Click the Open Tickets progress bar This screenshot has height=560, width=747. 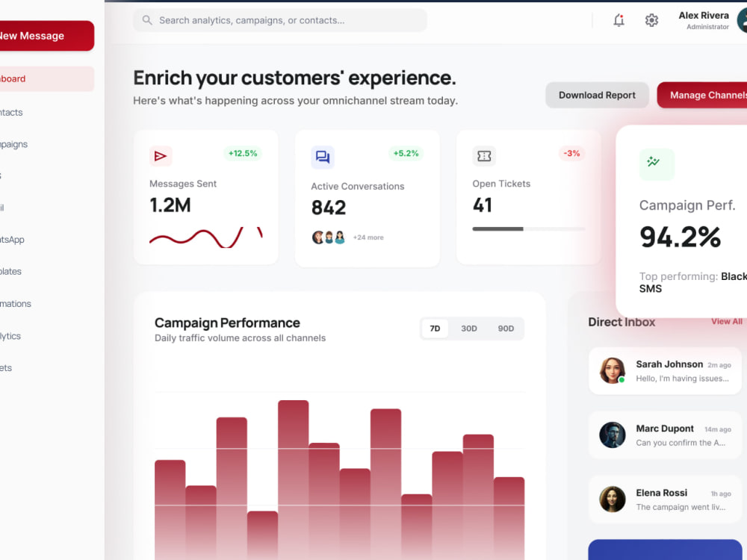pyautogui.click(x=529, y=229)
